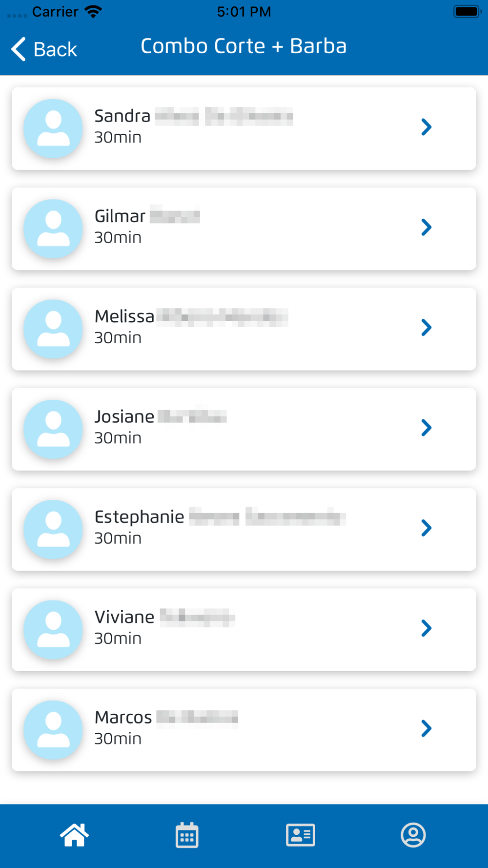
Task: Expand Gilmar's row chevron
Action: 426,227
